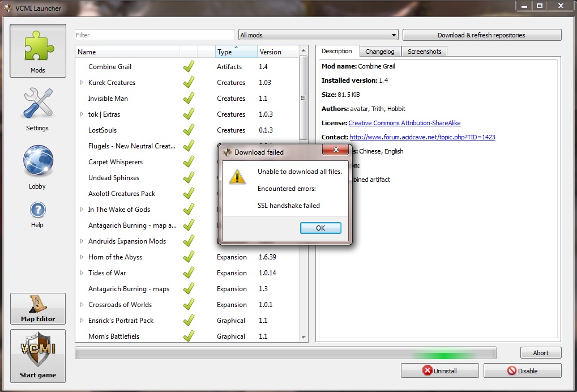Expand Andruids Expansion Mods row
The image size is (577, 392).
[x=82, y=241]
